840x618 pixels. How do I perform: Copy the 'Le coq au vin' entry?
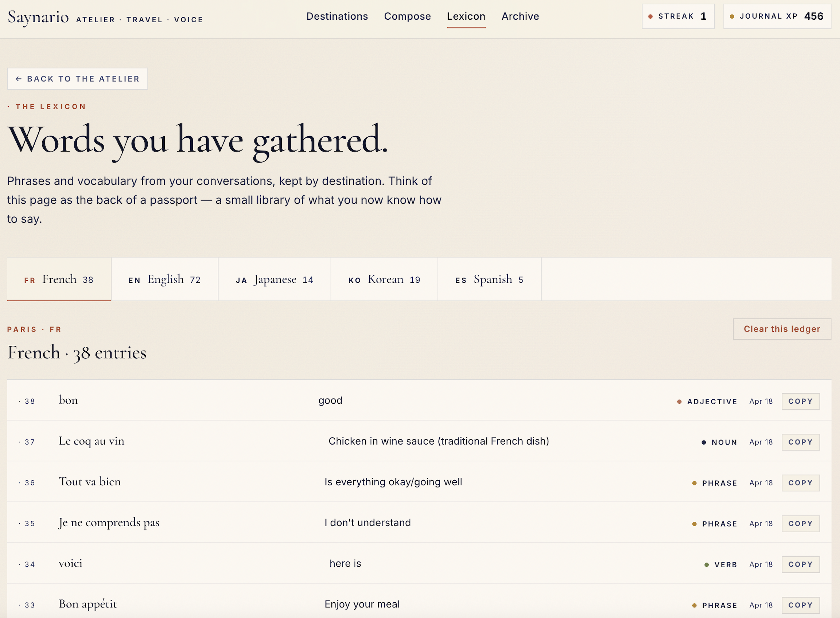pyautogui.click(x=800, y=442)
